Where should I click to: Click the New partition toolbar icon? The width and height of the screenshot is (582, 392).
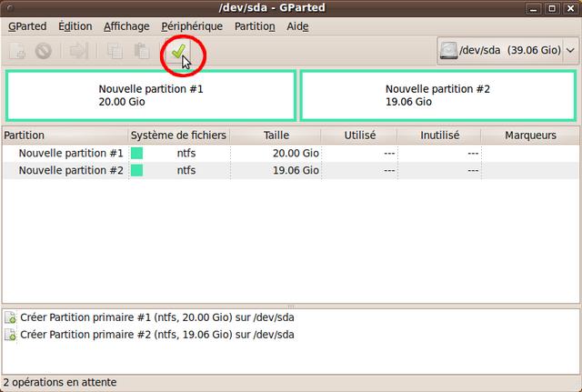[17, 51]
